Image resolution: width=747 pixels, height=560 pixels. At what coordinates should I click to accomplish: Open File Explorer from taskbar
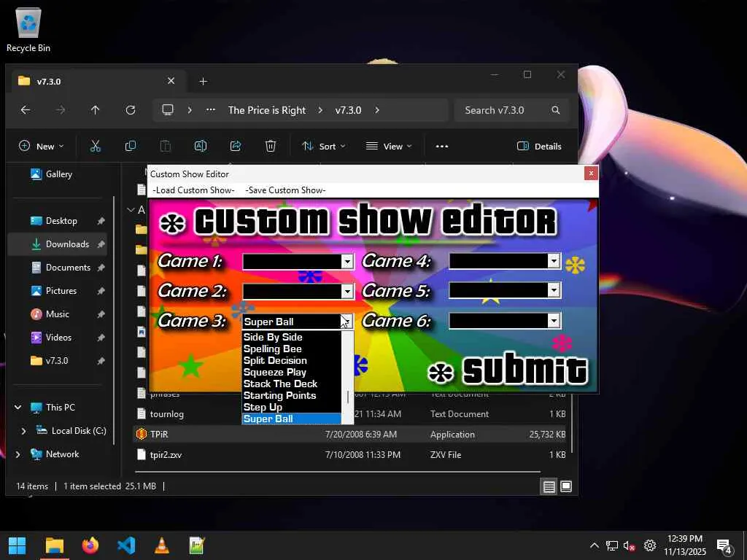[54, 545]
